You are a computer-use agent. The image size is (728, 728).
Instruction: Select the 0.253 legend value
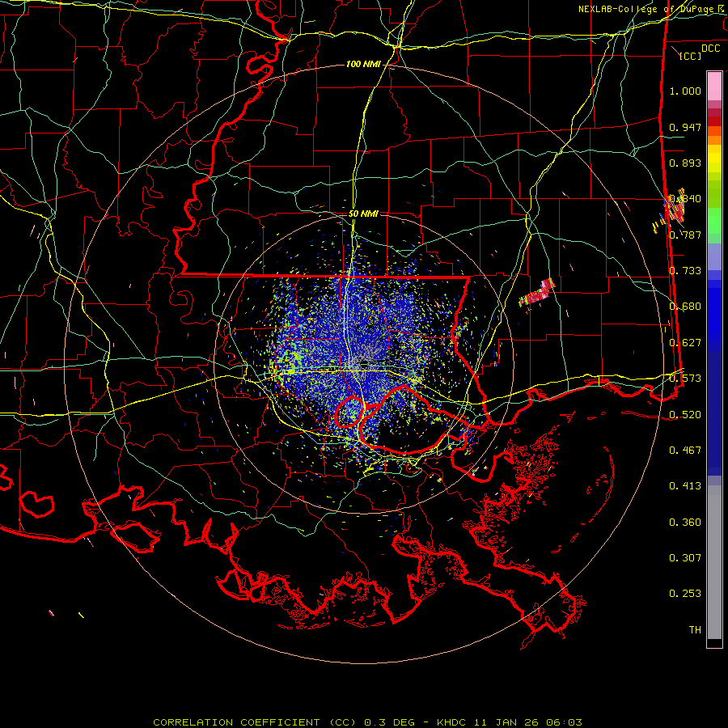[685, 594]
